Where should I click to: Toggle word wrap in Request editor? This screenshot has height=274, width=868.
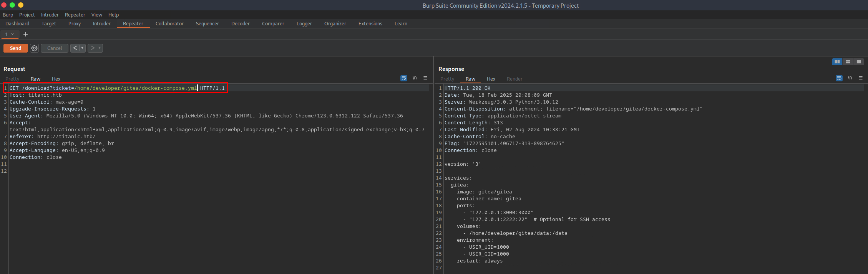[403, 78]
